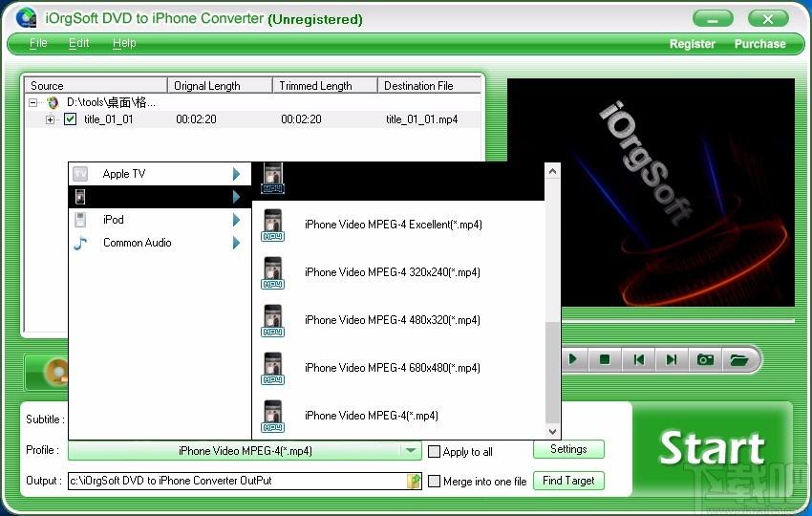812x516 pixels.
Task: Click the iPod category icon
Action: click(x=80, y=220)
